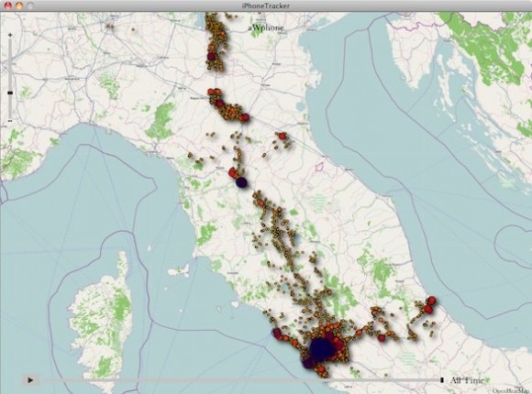Click the time slider's black handle

tap(442, 380)
